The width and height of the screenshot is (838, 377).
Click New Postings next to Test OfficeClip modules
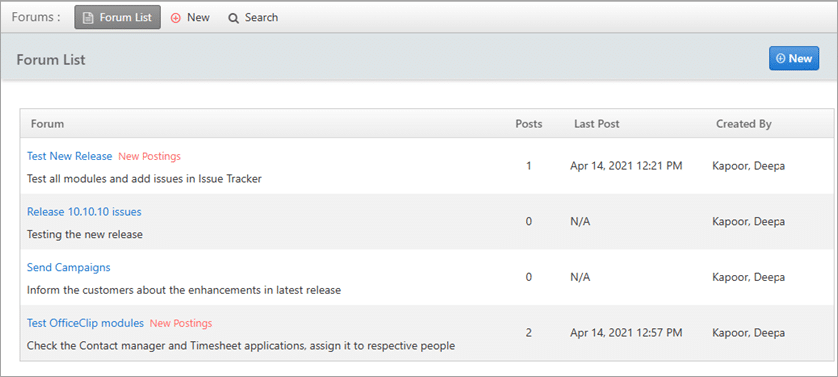(x=181, y=323)
